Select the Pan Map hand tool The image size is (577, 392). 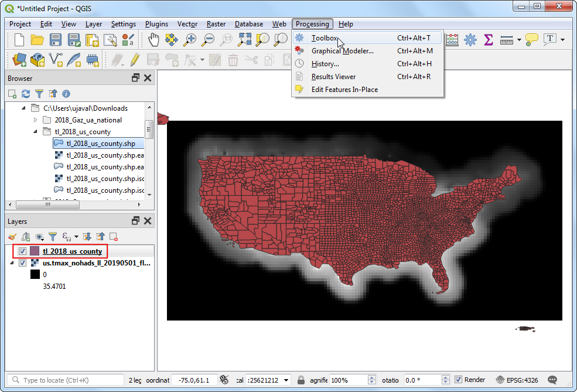153,40
